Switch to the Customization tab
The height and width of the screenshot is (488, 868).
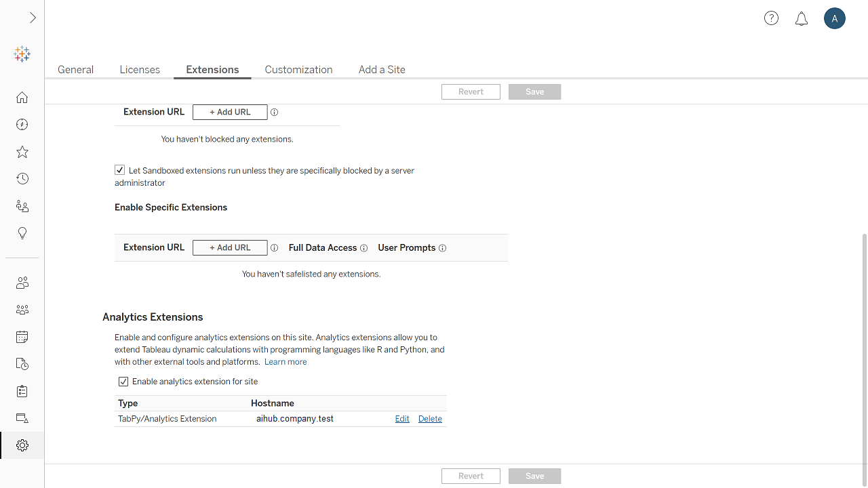coord(298,70)
